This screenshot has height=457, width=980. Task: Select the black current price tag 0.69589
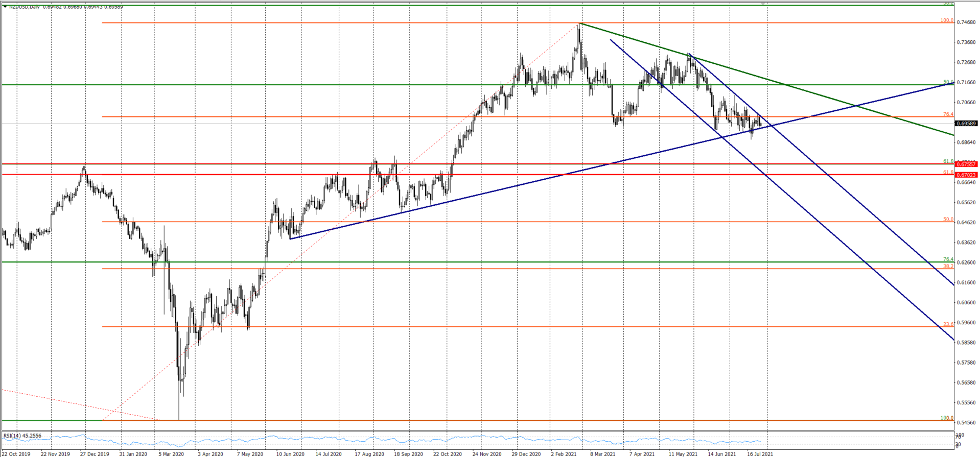pyautogui.click(x=966, y=124)
